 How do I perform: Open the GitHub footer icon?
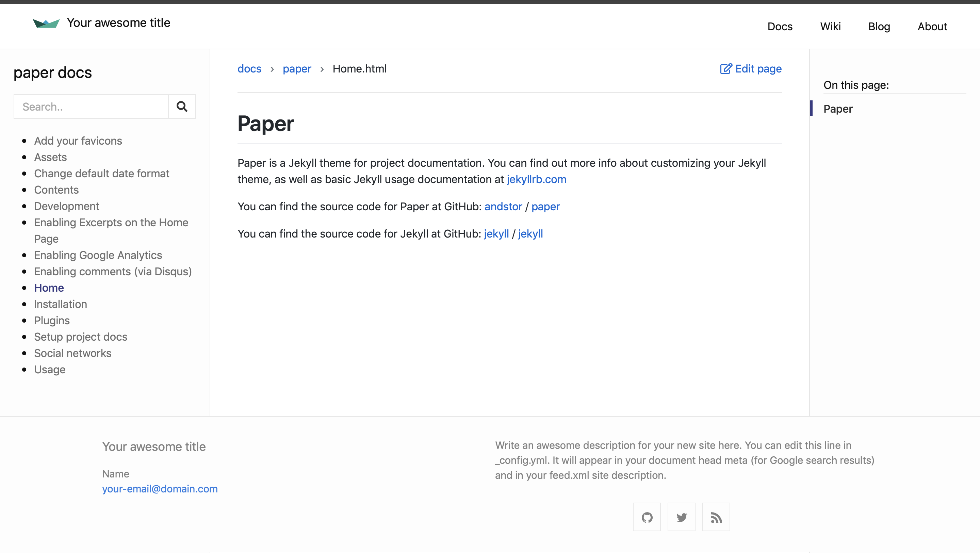tap(647, 517)
